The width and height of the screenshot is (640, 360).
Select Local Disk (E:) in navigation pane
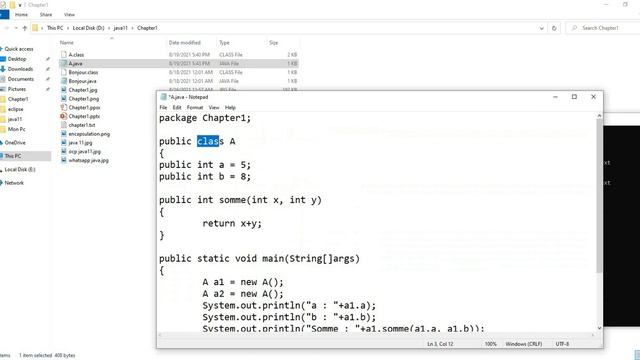point(20,169)
